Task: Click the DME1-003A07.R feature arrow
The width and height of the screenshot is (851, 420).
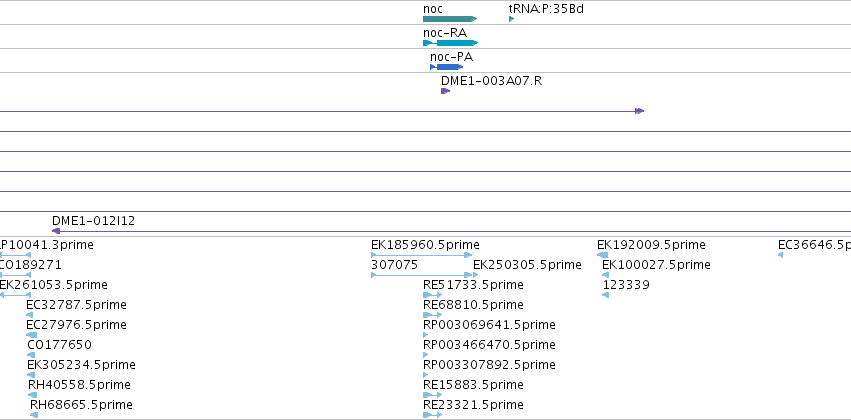Action: coord(446,91)
